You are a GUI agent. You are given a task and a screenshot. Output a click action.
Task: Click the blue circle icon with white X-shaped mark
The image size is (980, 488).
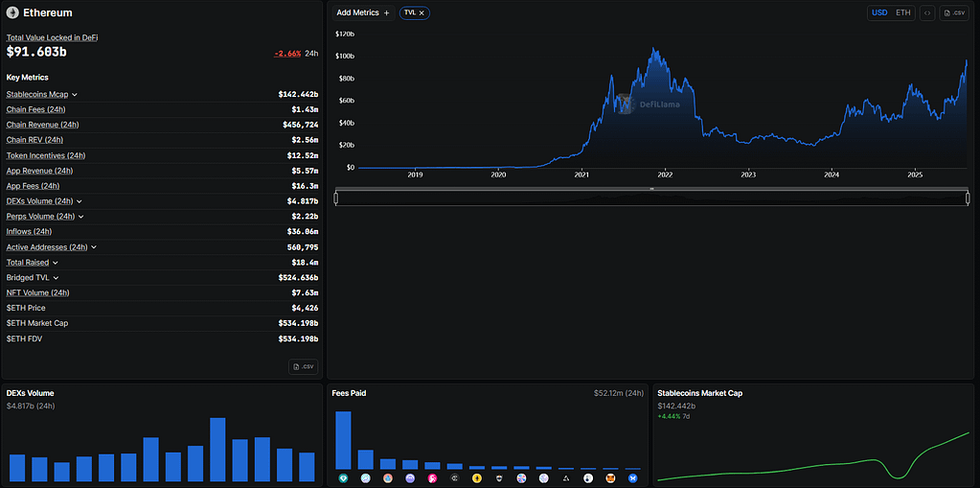(633, 478)
